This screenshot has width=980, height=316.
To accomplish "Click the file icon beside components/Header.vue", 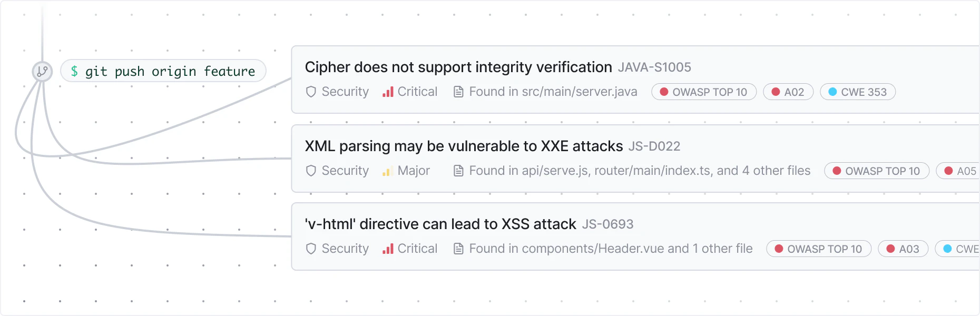I will [x=458, y=249].
